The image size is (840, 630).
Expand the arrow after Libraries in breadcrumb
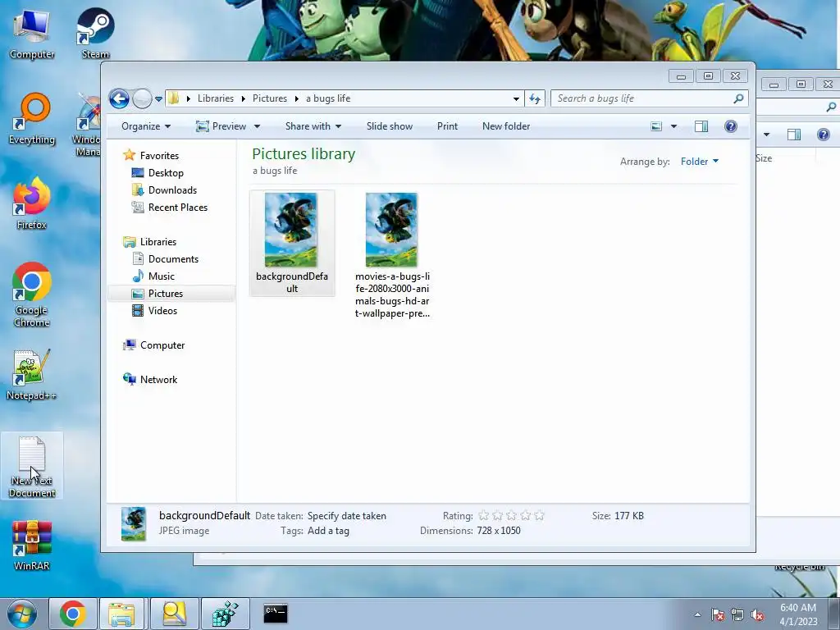pos(243,98)
